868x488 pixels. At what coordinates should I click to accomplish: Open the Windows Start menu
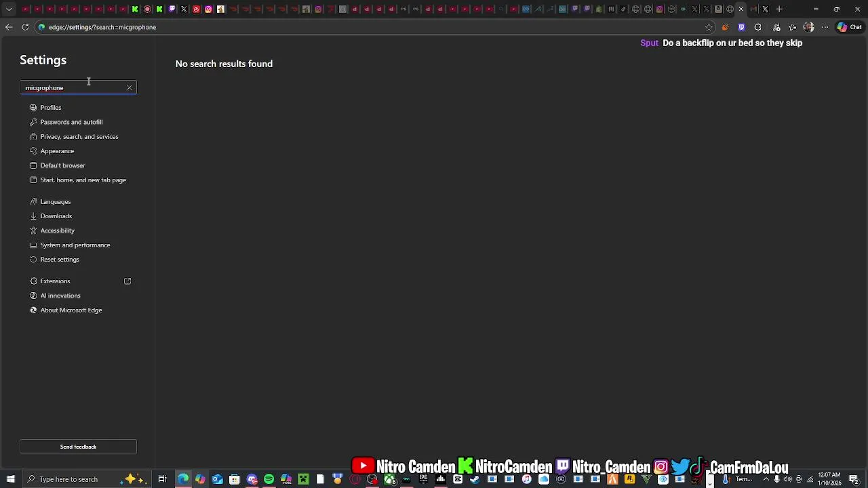(x=10, y=479)
